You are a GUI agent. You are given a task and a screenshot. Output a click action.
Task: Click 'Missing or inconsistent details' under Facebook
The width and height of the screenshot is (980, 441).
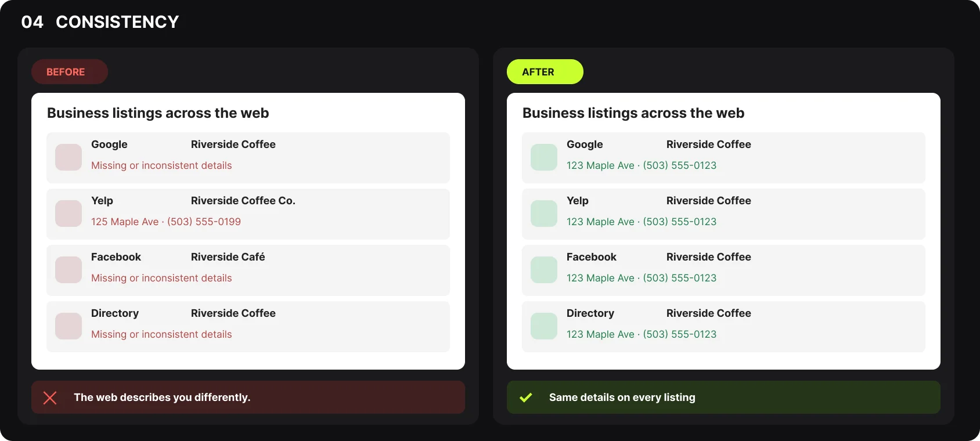161,278
